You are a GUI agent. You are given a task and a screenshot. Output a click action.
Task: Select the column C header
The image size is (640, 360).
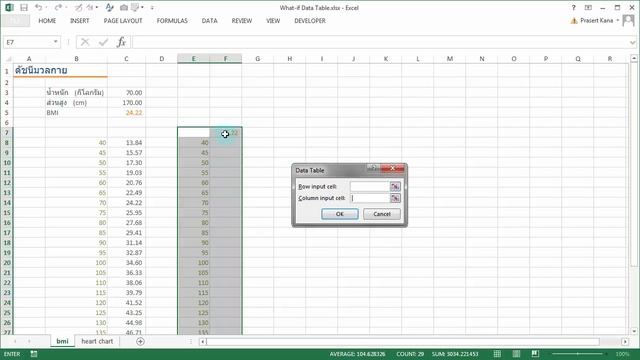[126, 59]
